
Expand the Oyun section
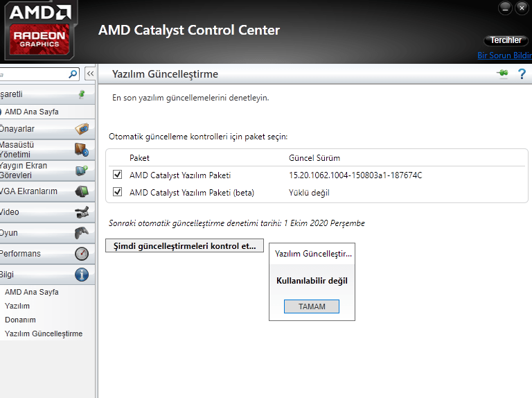click(48, 233)
